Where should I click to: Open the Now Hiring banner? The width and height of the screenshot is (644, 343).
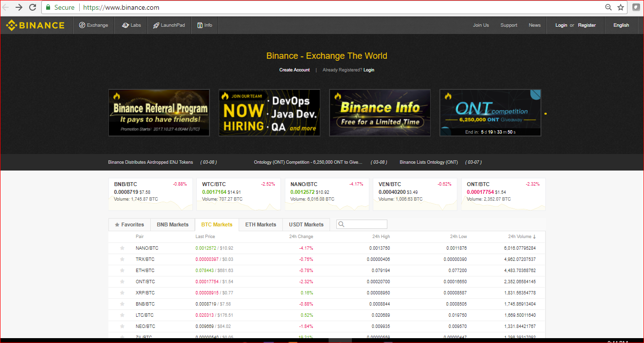(269, 113)
